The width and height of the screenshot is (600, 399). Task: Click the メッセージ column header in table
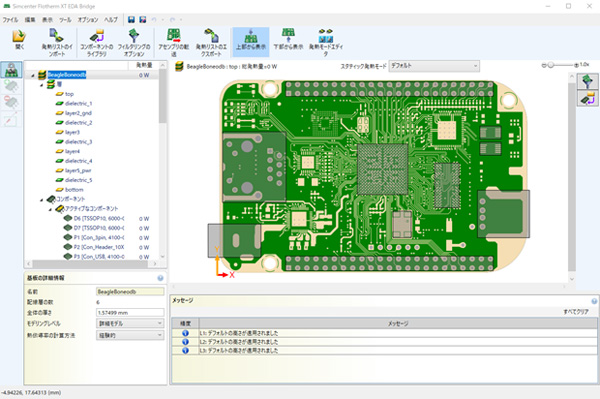398,324
